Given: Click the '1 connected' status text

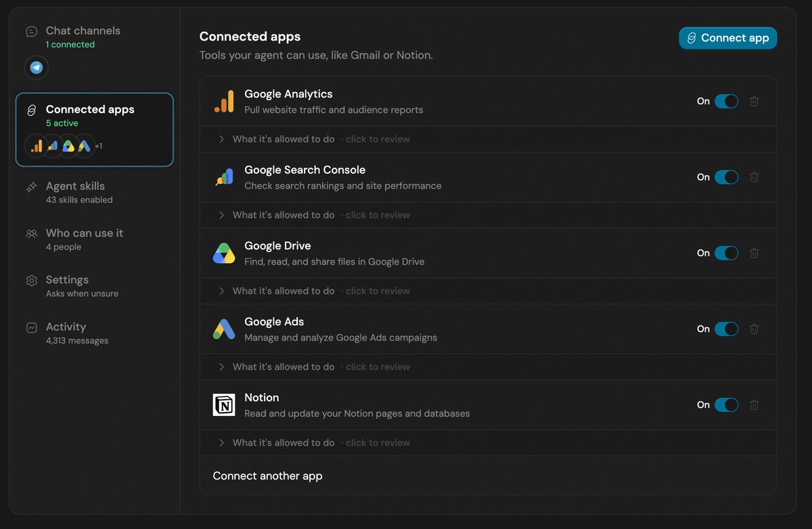Looking at the screenshot, I should tap(70, 45).
